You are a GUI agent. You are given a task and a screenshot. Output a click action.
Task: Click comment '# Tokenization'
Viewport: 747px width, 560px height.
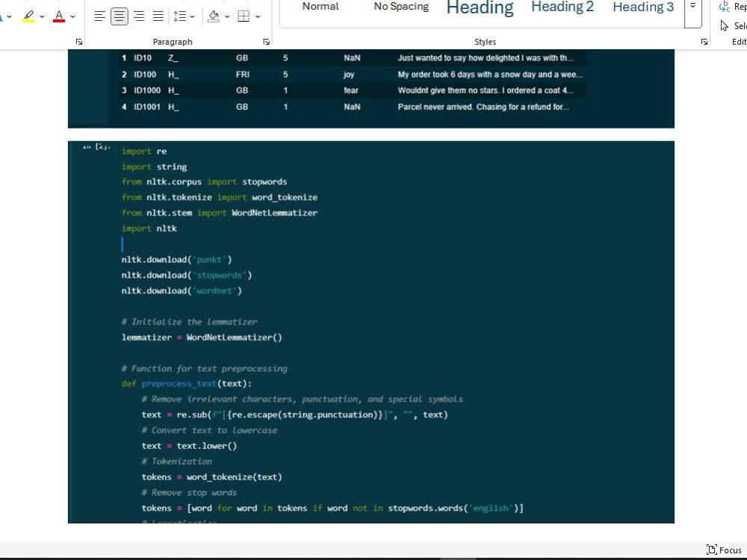(x=177, y=461)
